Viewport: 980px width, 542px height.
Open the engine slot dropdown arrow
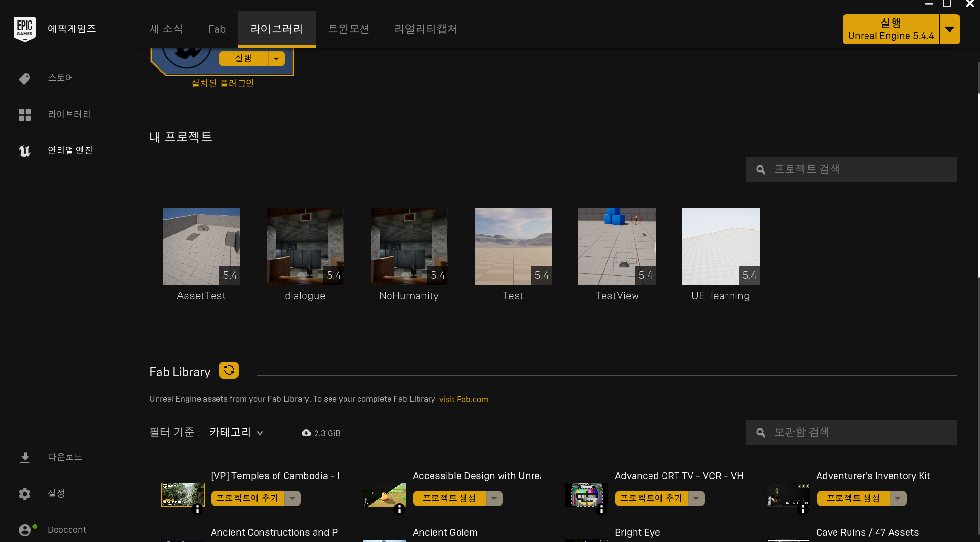coord(276,59)
